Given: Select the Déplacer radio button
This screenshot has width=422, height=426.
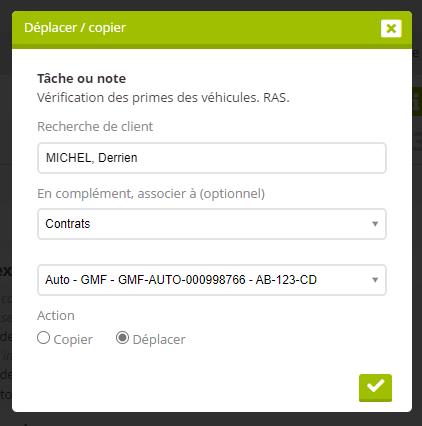Looking at the screenshot, I should coord(122,338).
